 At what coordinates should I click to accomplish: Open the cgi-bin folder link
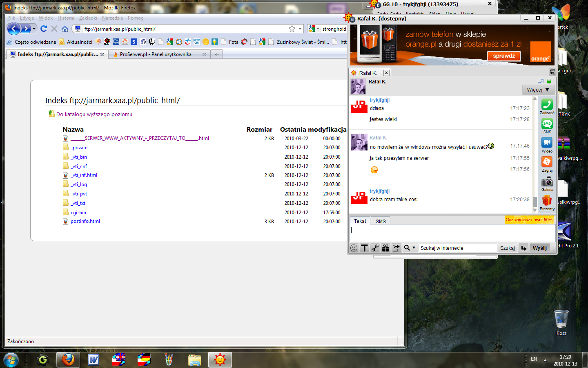[x=78, y=213]
